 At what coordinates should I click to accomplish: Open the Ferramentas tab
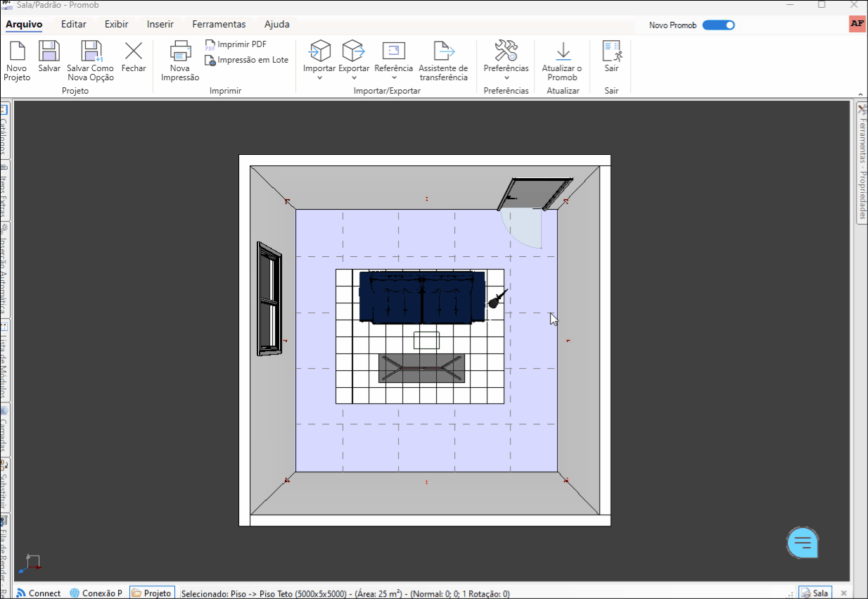pos(219,24)
